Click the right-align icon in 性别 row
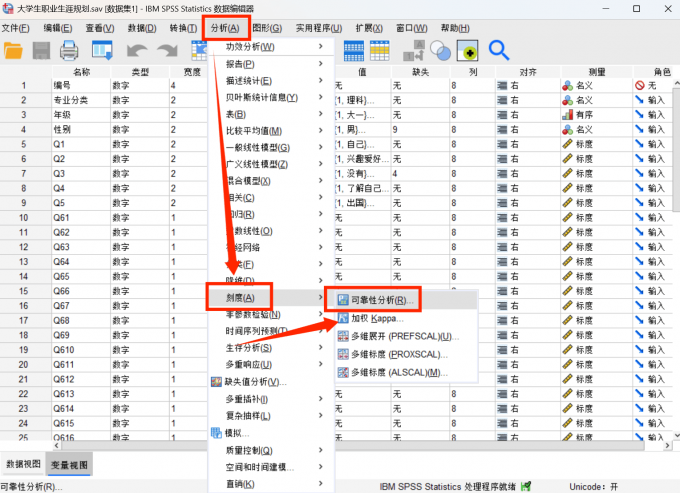 (x=502, y=130)
